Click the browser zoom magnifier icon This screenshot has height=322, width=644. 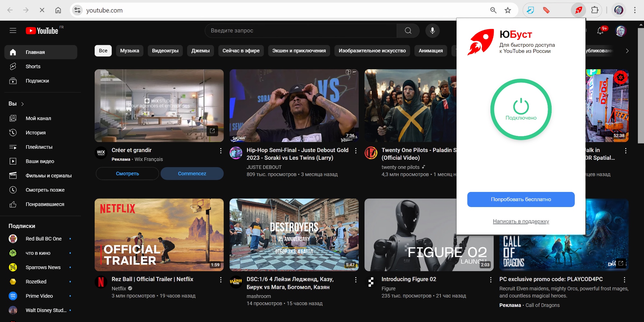coord(493,10)
